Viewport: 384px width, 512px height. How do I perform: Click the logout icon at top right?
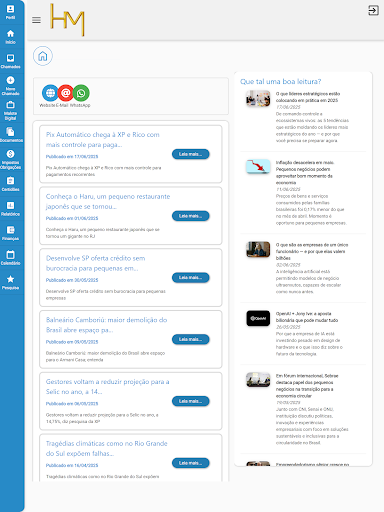tap(373, 10)
